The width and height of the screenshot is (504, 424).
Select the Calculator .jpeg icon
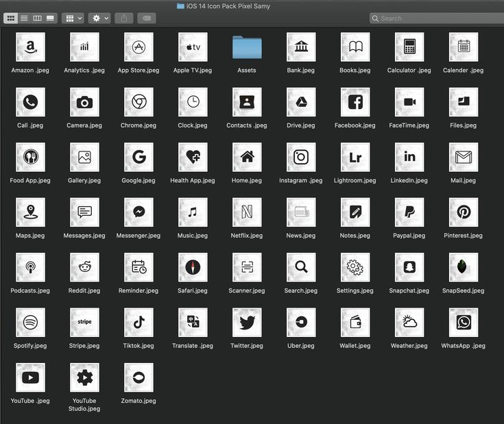coord(409,47)
